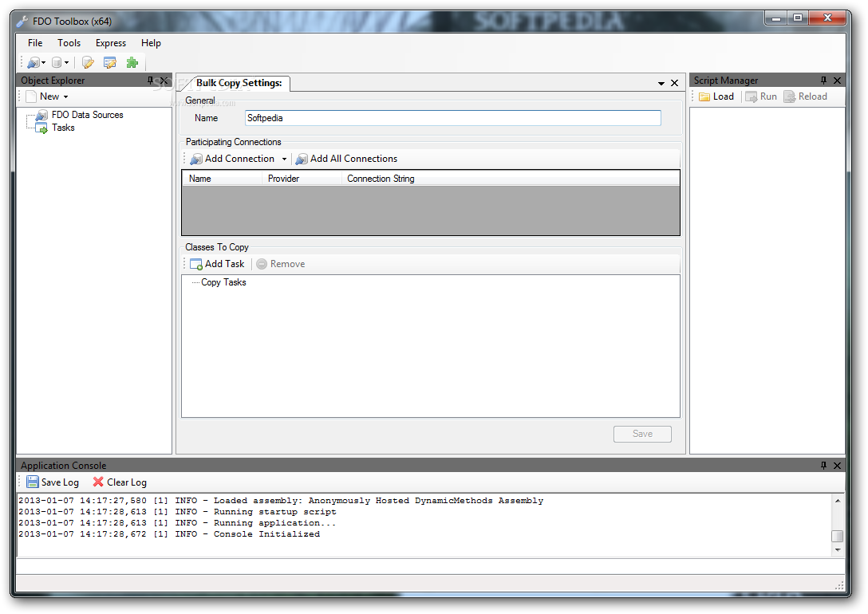This screenshot has height=614, width=868.
Task: Pin the Object Explorer panel
Action: [x=151, y=81]
